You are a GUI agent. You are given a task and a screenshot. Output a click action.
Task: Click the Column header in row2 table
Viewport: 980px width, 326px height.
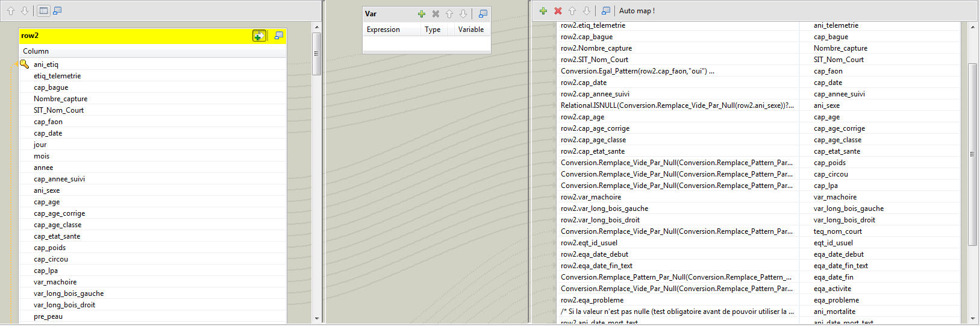36,51
